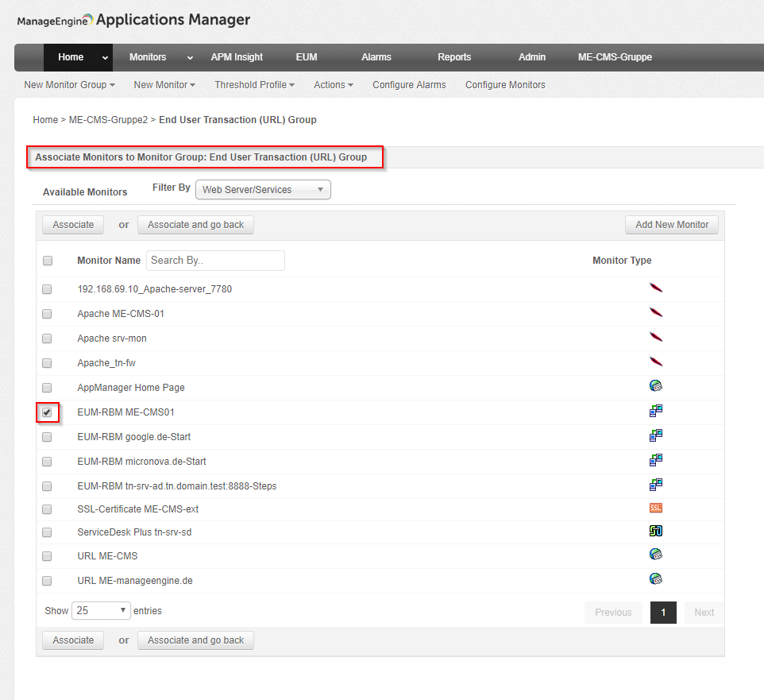Click the monitor type icon for Apache_tn-fw
This screenshot has height=700, width=764.
click(656, 362)
